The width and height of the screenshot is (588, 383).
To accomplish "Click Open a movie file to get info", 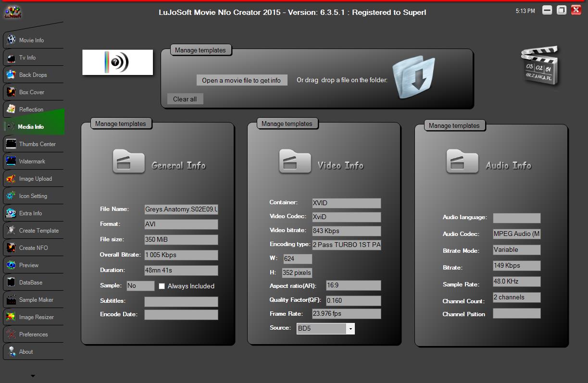I will coord(242,80).
